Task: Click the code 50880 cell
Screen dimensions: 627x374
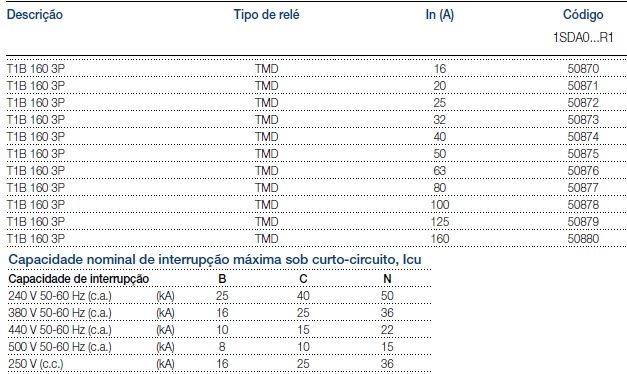Action: click(x=583, y=239)
